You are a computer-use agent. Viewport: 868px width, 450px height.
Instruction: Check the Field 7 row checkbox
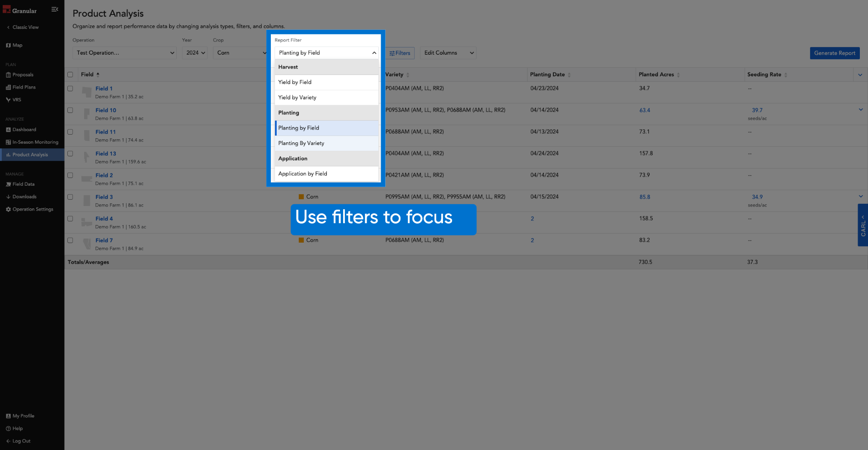(70, 240)
